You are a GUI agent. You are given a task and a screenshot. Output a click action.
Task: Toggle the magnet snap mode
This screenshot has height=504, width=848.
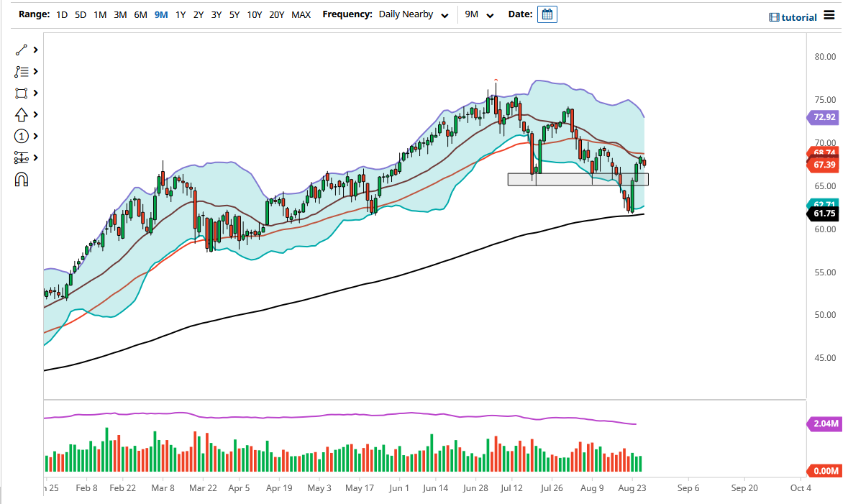(x=20, y=179)
